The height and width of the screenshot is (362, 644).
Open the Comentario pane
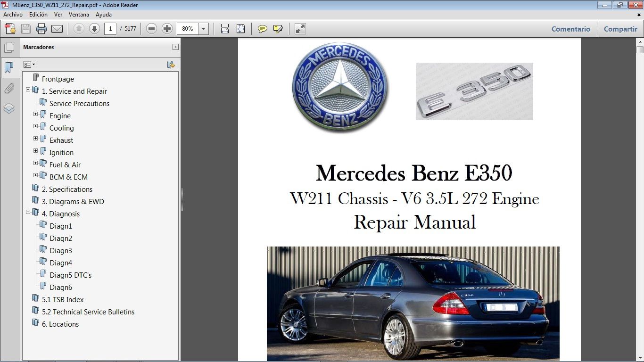tap(570, 29)
